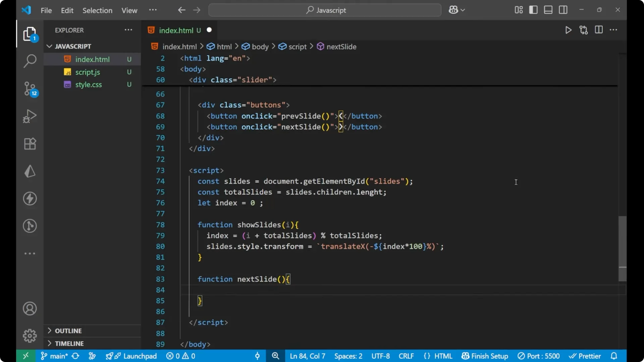The image size is (644, 362).
Task: Open the Explorer view in the activity bar
Action: (30, 34)
